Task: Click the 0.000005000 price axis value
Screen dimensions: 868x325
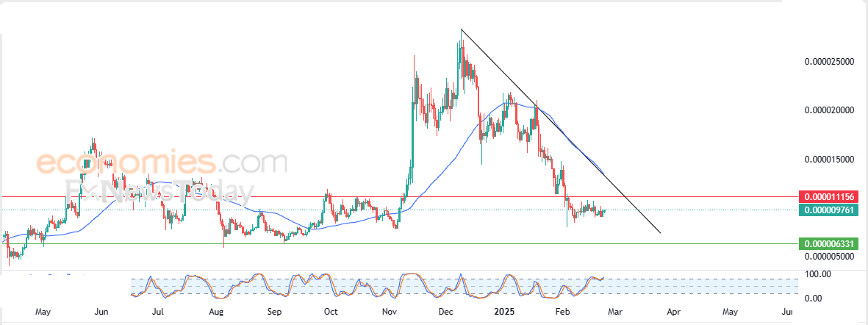Action: [x=829, y=257]
